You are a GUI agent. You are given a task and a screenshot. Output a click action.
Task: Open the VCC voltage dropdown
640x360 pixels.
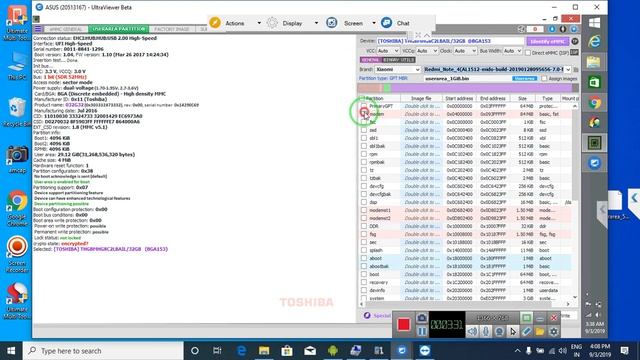coord(388,51)
